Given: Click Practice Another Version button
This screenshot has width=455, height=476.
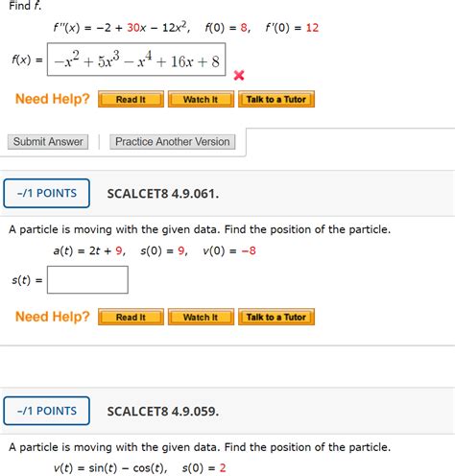Looking at the screenshot, I should pyautogui.click(x=173, y=142).
